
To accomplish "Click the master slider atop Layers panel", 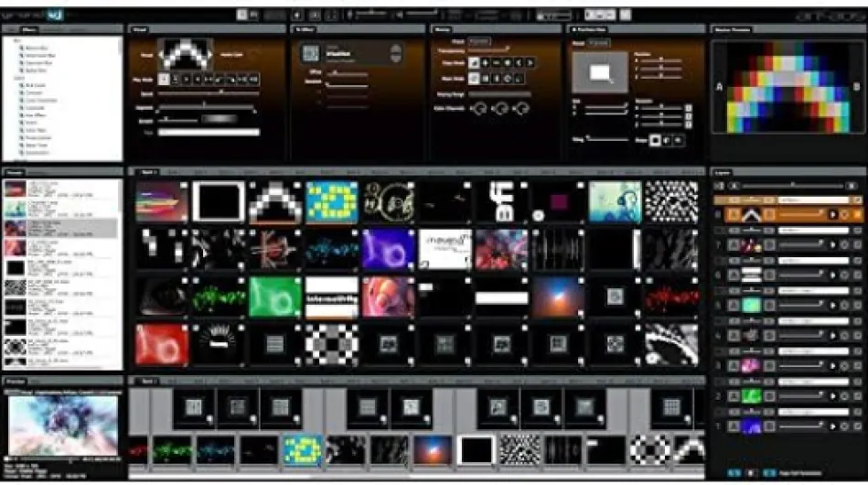I will tap(793, 186).
